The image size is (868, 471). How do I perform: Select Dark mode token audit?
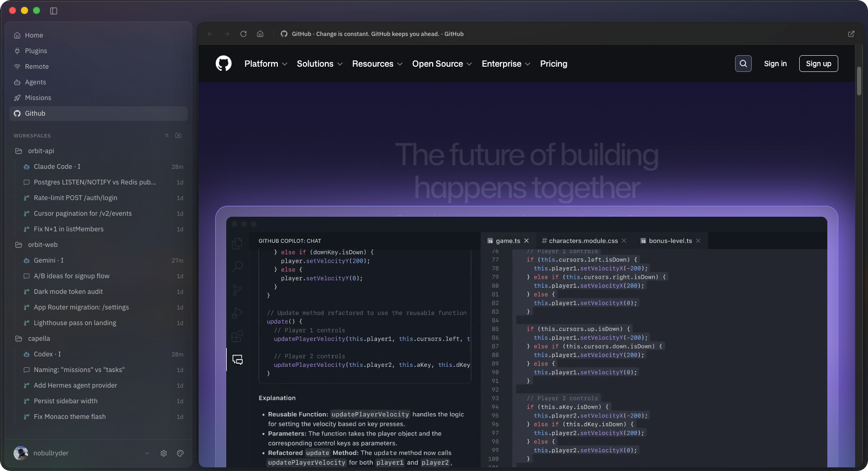point(103,292)
